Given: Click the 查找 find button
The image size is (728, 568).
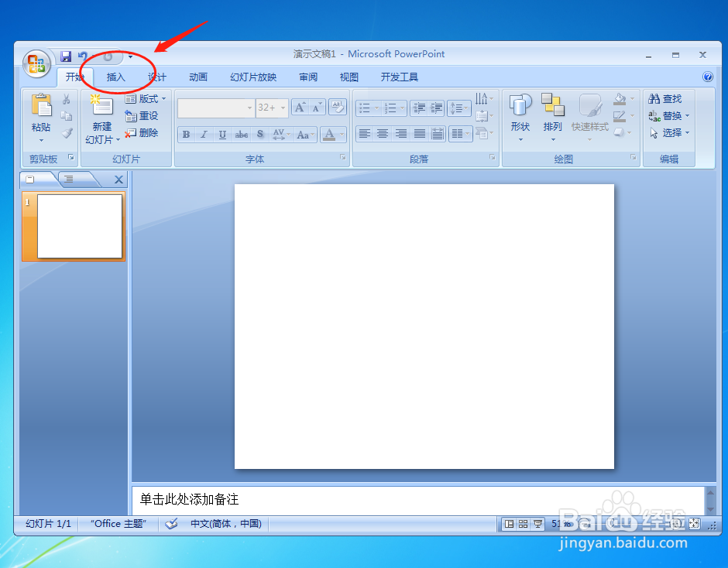Looking at the screenshot, I should 664,99.
